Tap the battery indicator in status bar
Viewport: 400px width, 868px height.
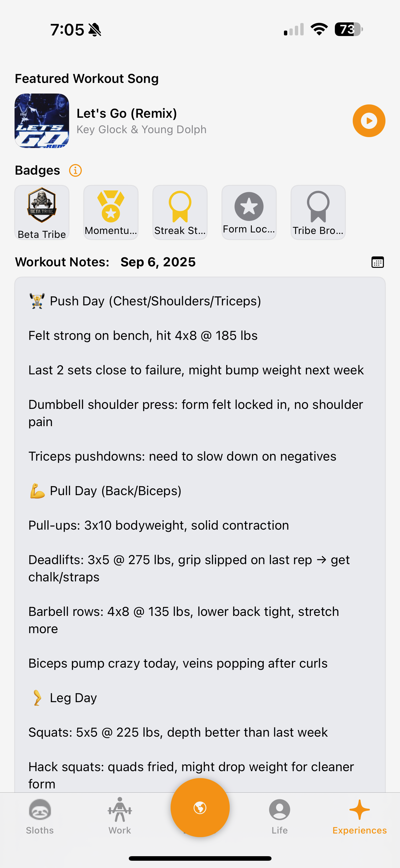[349, 29]
